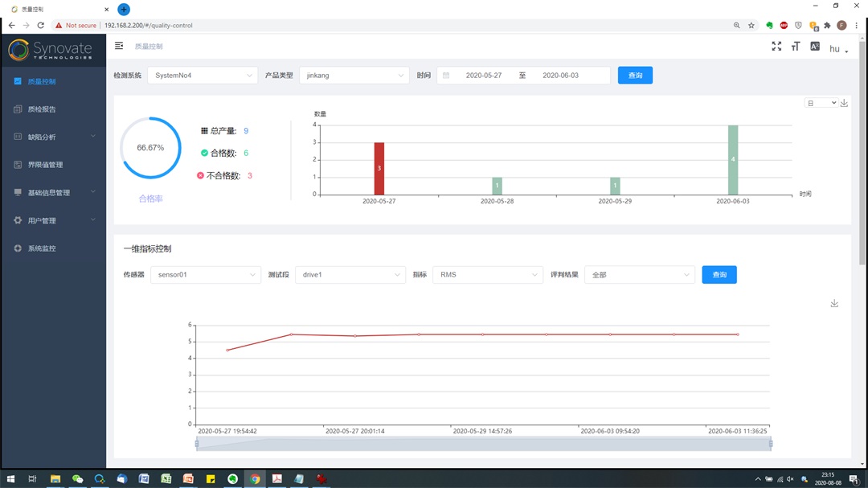Viewport: 868px width, 488px height.
Task: Click 查询 button beside 评判结果 filter
Action: point(719,275)
